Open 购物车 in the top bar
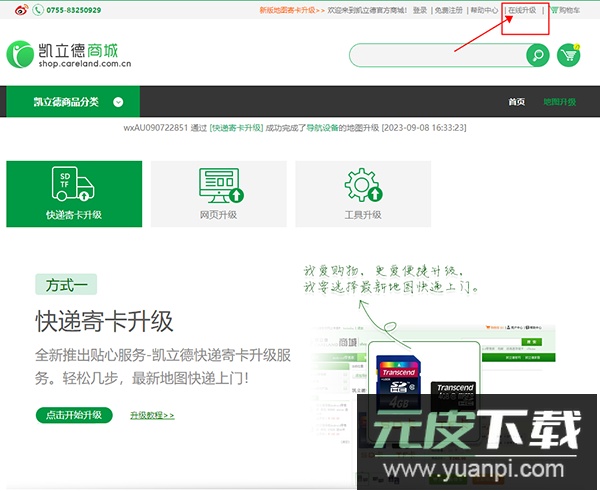This screenshot has height=491, width=600. 565,10
